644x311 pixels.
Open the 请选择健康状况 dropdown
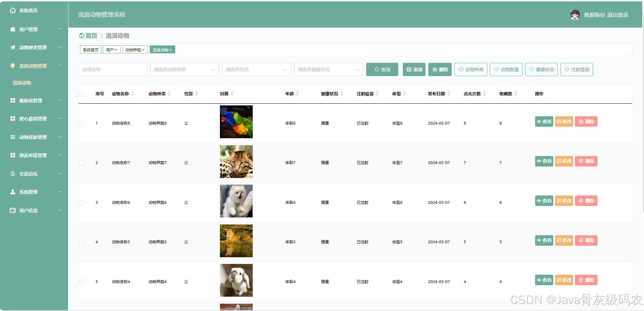tap(328, 69)
